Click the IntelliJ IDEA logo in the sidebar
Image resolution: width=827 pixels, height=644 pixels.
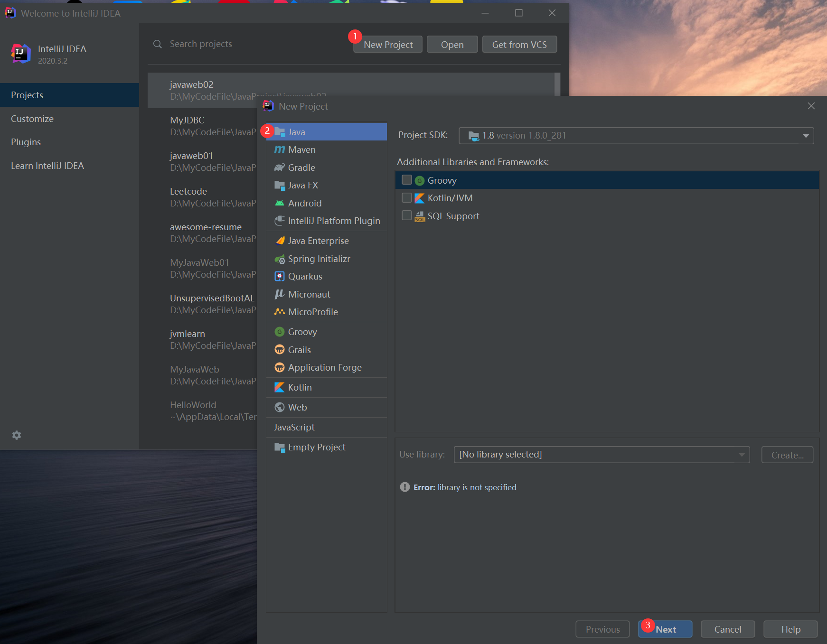(21, 54)
